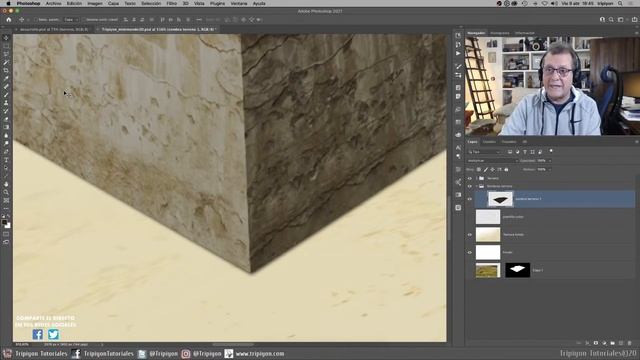Screen dimensions: 640x360
Task: Click the Spotlight search in macOS menu bar
Action: point(620,3)
